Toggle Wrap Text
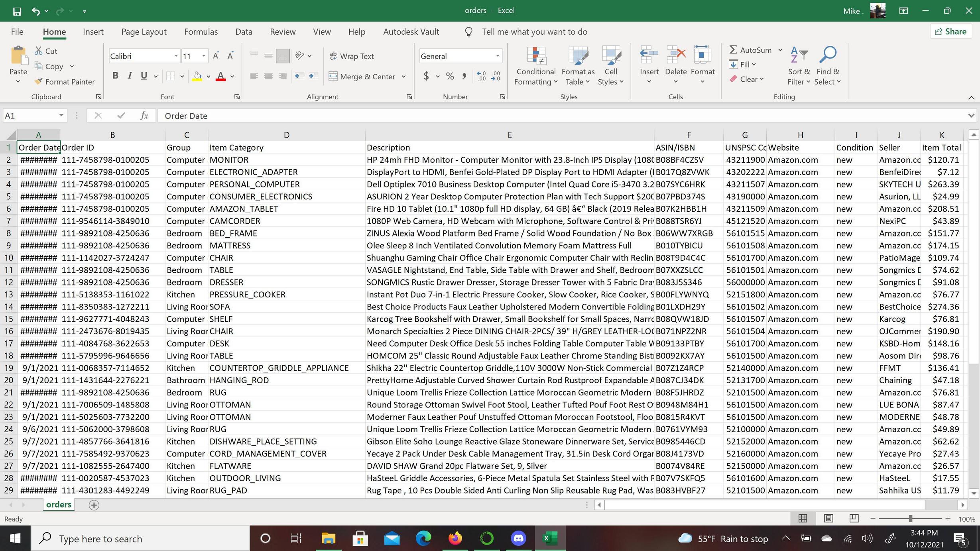This screenshot has width=980, height=551. click(x=352, y=56)
